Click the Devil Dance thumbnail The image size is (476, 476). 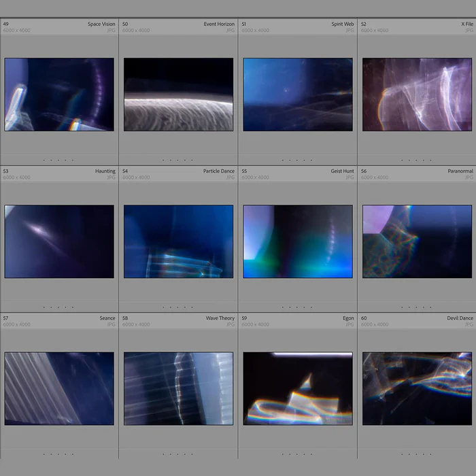click(417, 388)
